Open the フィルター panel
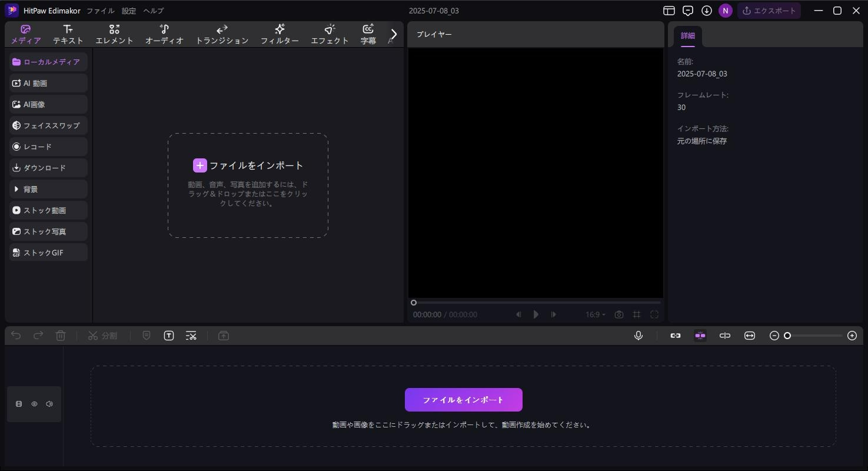This screenshot has height=471, width=868. (x=280, y=34)
